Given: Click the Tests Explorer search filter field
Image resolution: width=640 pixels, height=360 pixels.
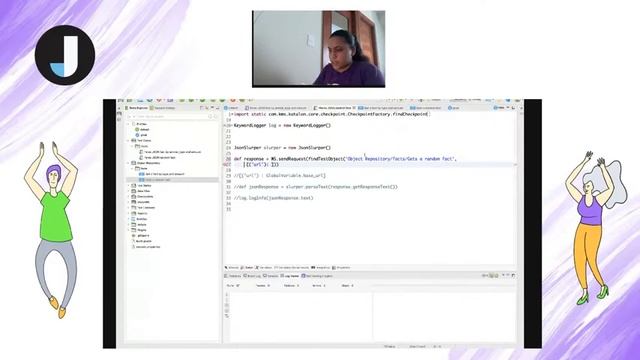Looking at the screenshot, I should click(x=172, y=117).
